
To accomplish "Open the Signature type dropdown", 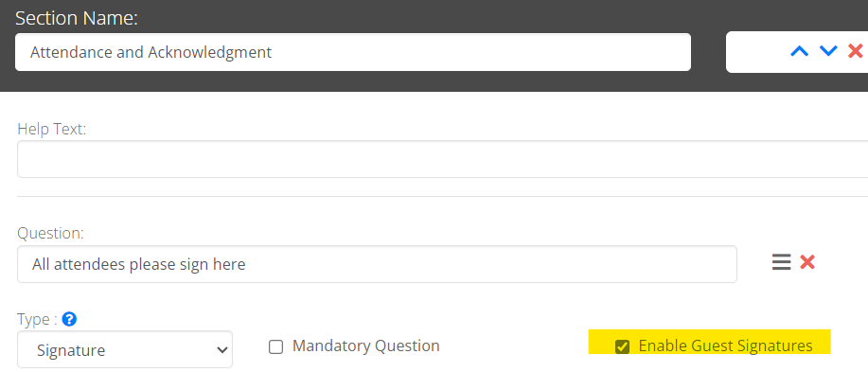I will point(125,350).
